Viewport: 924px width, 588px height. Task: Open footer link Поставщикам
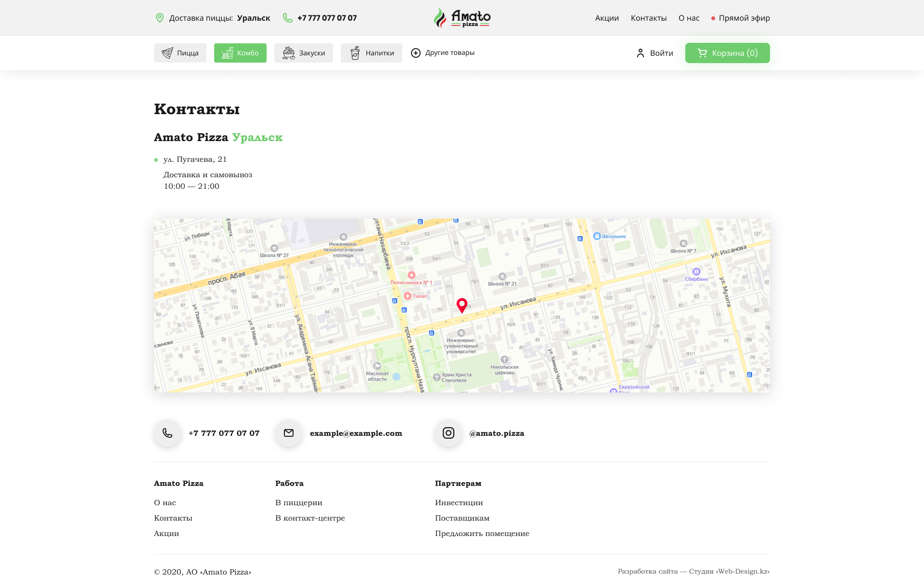point(462,518)
